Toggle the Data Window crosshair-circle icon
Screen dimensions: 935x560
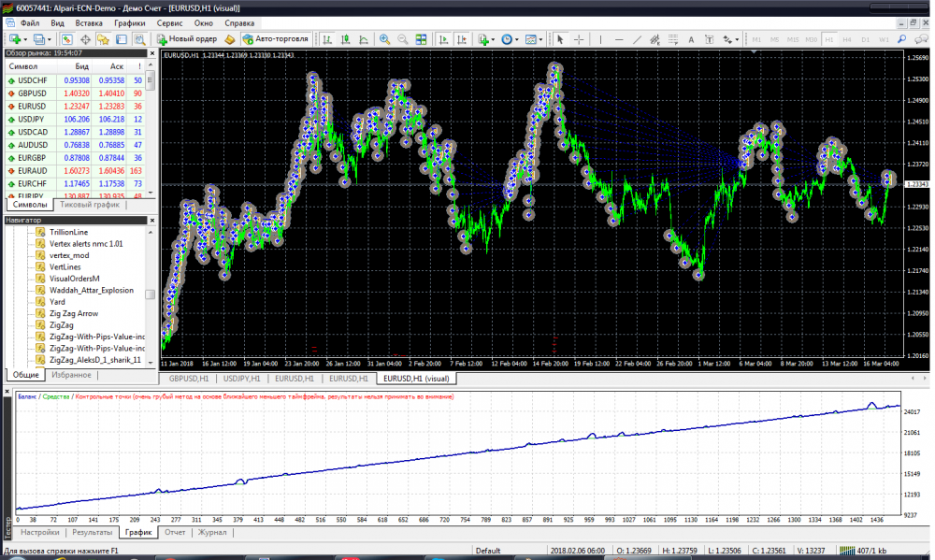point(85,39)
